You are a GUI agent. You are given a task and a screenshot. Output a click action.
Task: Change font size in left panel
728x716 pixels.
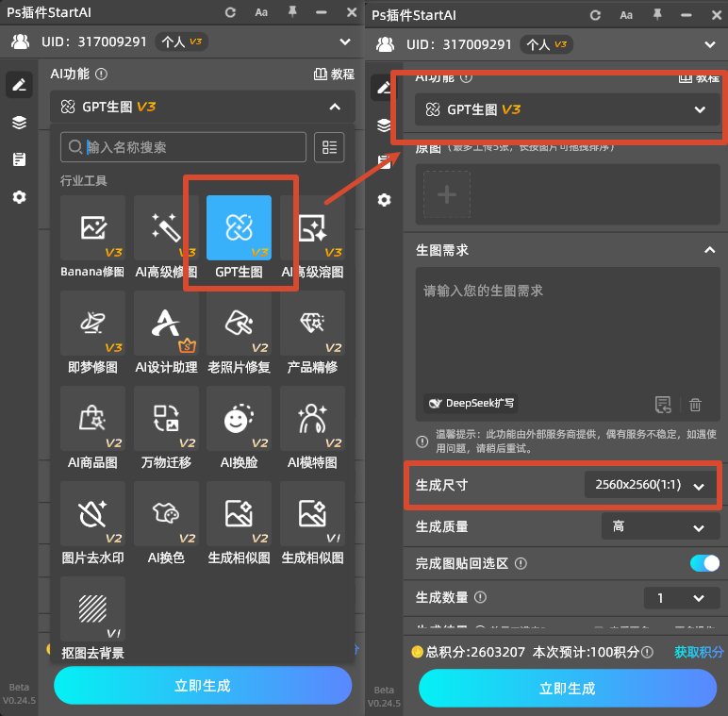point(261,12)
